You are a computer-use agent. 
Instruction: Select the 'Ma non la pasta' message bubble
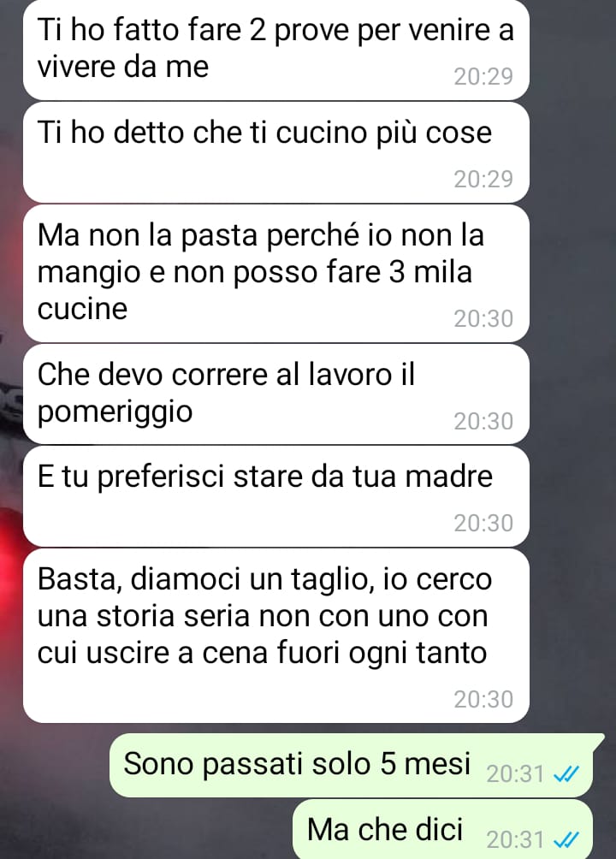(x=276, y=274)
